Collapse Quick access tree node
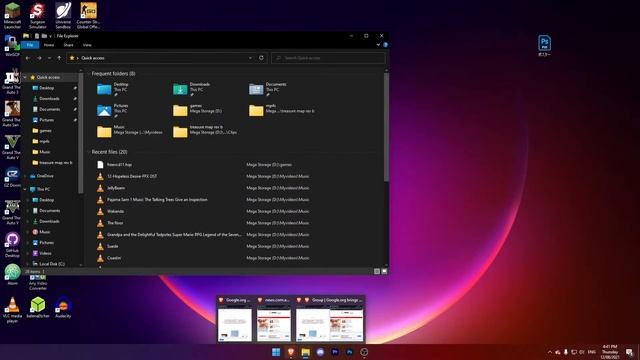Viewport: 640px width, 360px height. (25, 77)
